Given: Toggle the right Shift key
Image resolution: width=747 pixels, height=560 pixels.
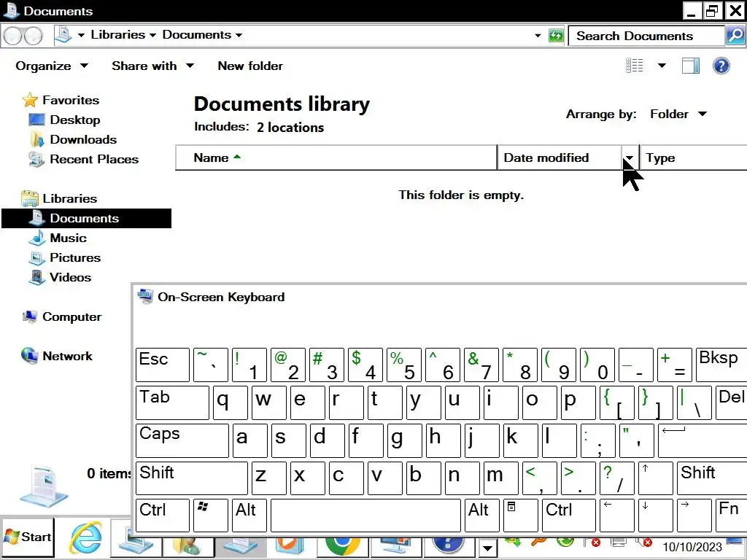Looking at the screenshot, I should (712, 478).
